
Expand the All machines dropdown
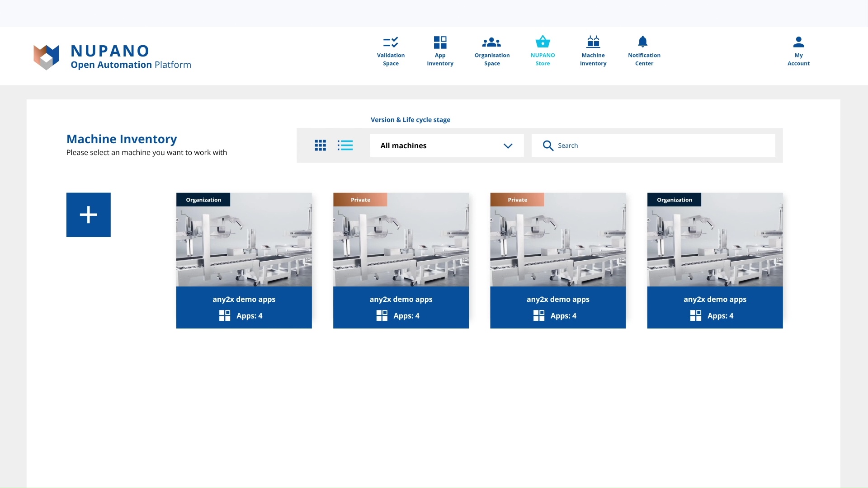pos(446,145)
